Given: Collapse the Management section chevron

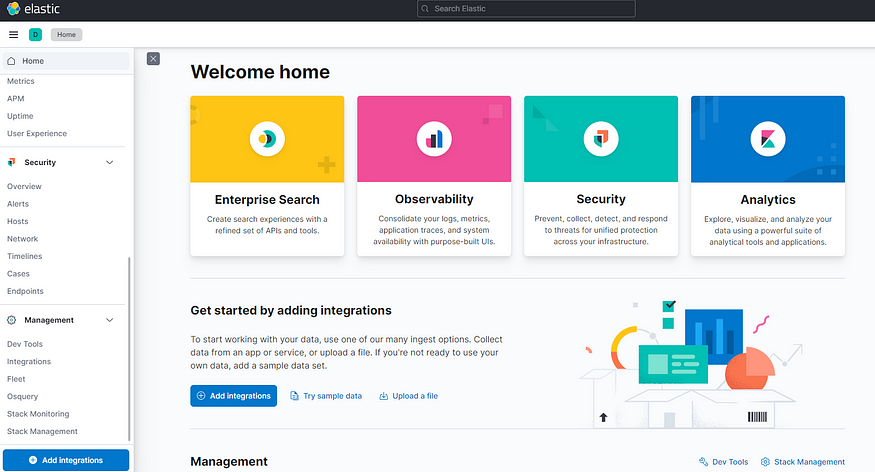Looking at the screenshot, I should pos(109,320).
